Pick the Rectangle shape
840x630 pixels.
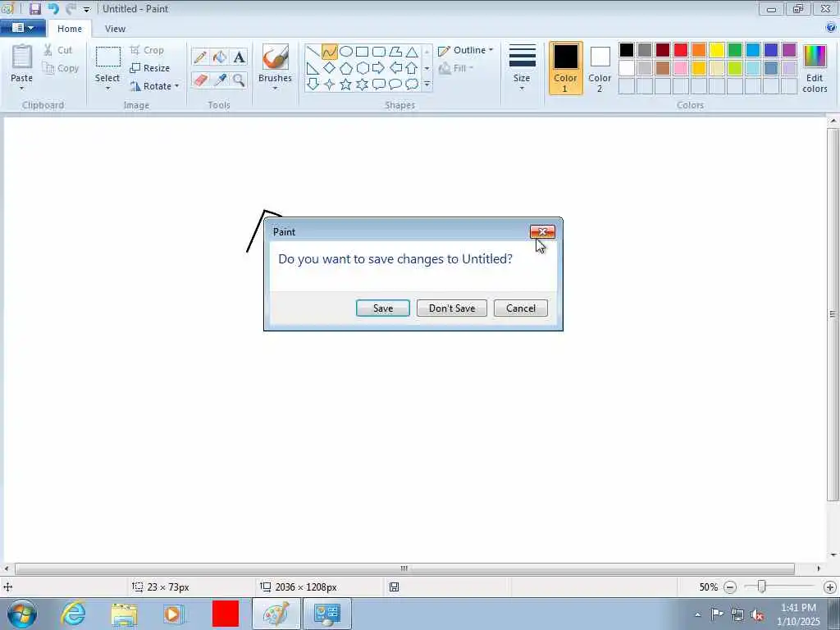pyautogui.click(x=362, y=52)
